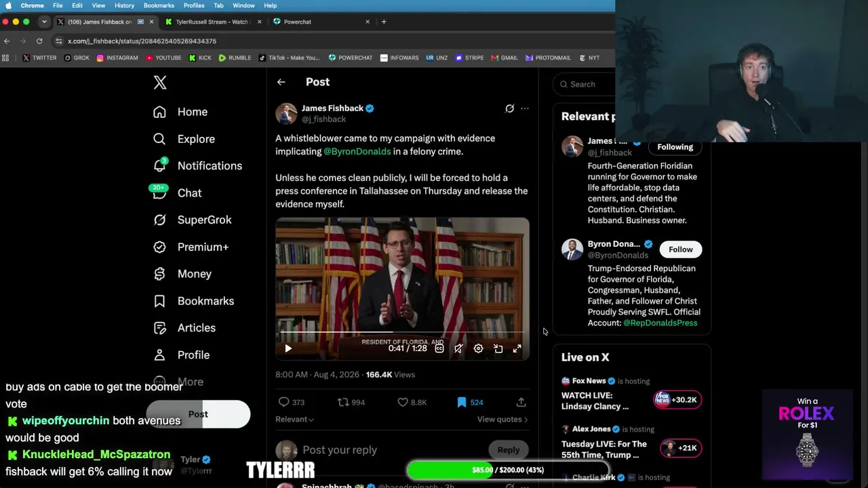
Task: Open Chat in the X sidebar
Action: click(178, 193)
